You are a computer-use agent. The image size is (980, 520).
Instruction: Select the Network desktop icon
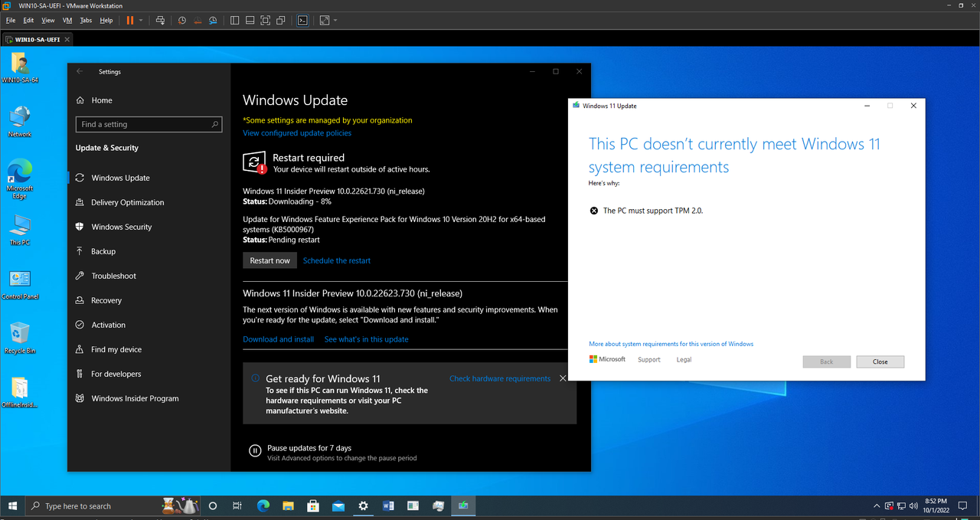[20, 123]
